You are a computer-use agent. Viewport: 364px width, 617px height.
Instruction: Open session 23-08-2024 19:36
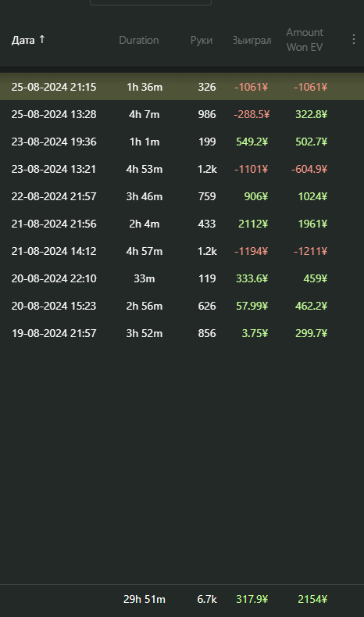pyautogui.click(x=182, y=142)
